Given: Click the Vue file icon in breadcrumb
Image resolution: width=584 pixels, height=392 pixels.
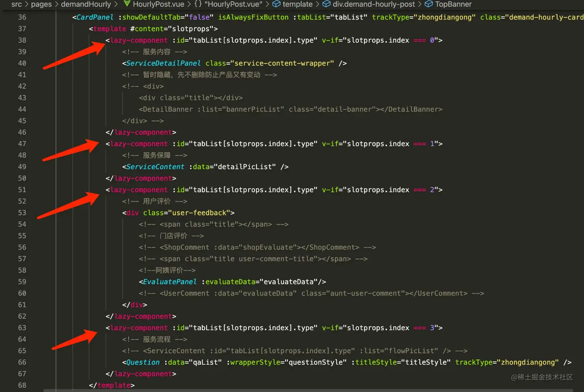Looking at the screenshot, I should click(x=127, y=4).
